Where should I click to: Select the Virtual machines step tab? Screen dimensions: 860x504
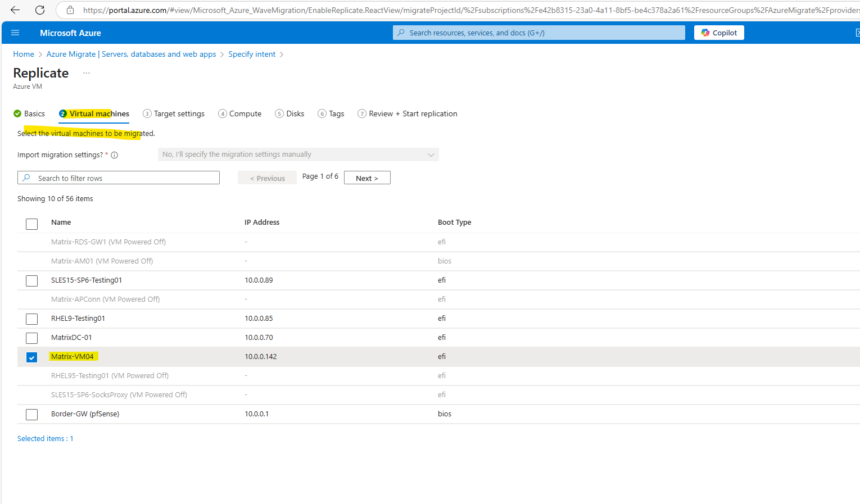(x=94, y=113)
